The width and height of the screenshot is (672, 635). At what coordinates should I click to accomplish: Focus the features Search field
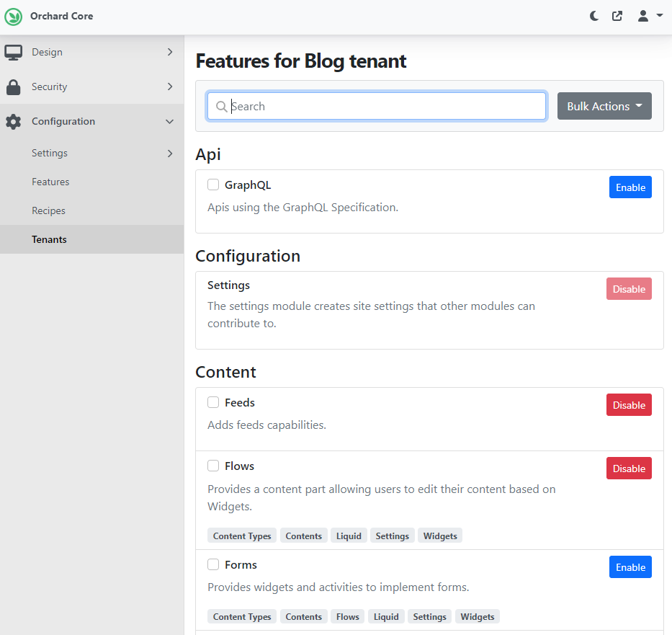point(376,106)
